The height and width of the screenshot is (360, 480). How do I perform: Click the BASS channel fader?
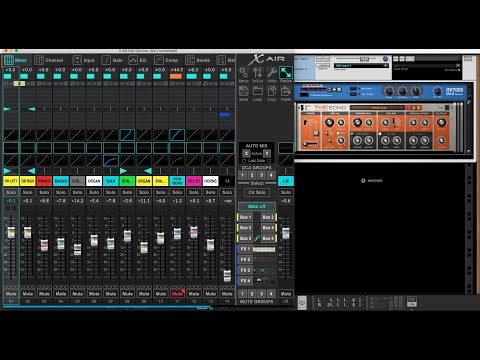[61, 243]
